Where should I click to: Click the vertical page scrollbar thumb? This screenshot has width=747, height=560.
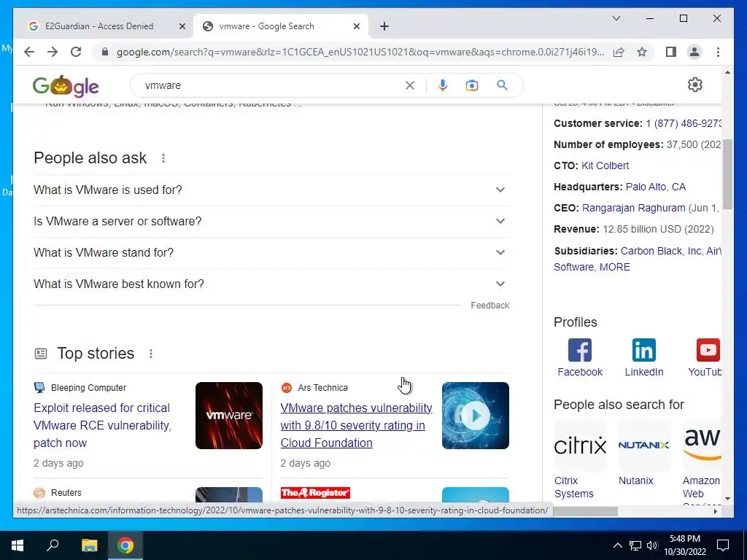727,174
